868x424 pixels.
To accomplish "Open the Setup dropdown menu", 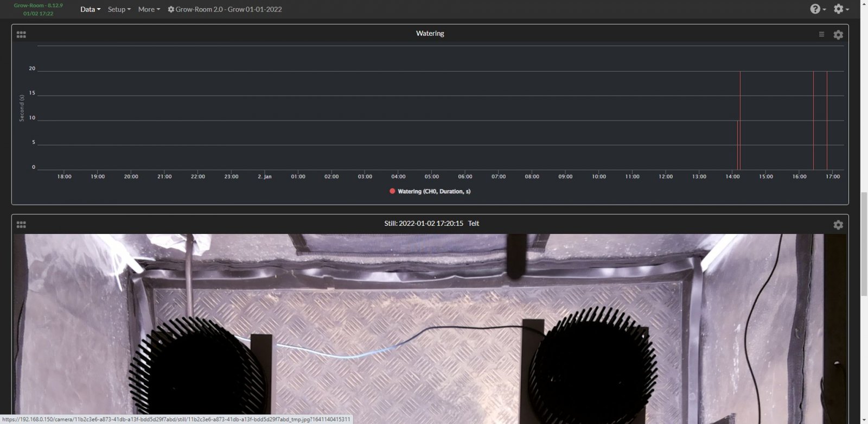I will tap(119, 9).
